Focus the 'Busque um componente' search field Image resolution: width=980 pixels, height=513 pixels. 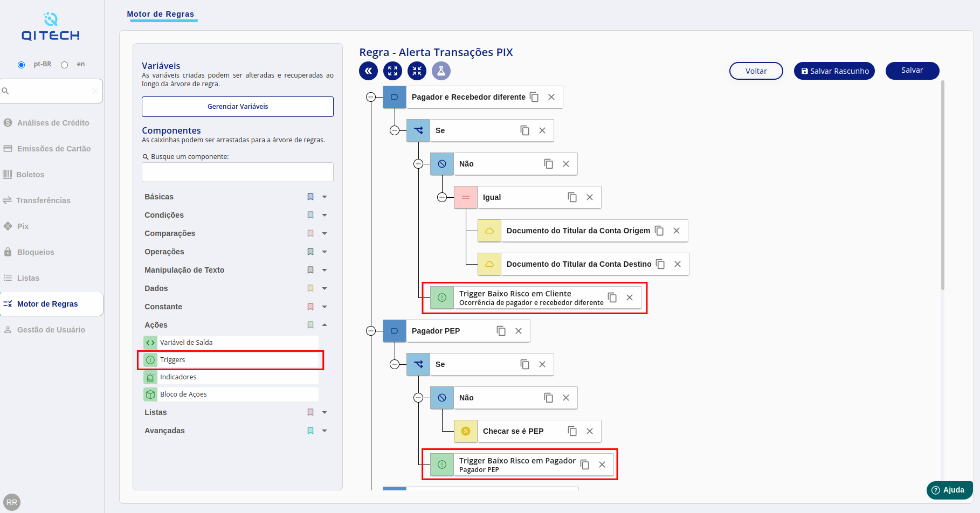(238, 172)
